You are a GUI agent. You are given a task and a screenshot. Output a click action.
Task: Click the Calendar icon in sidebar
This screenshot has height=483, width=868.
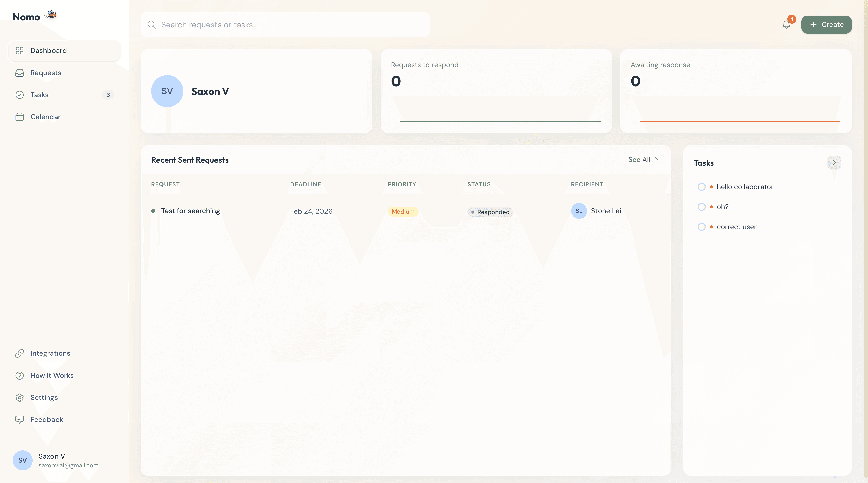click(20, 117)
